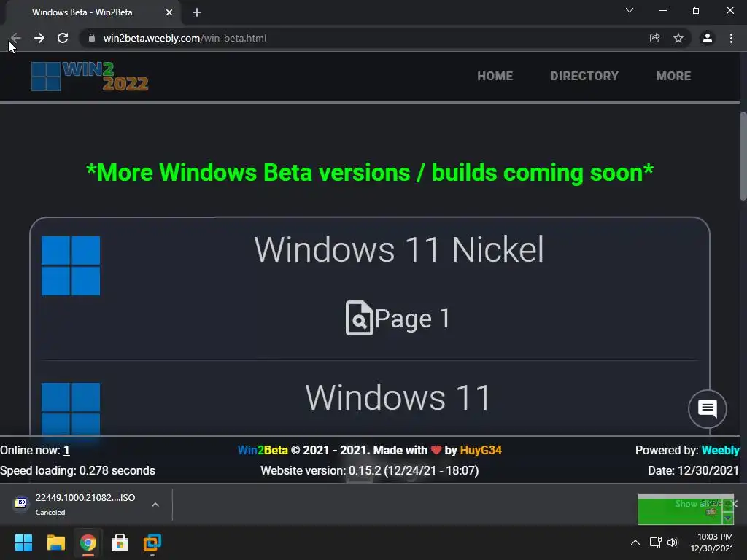Minimize the Chrome window
The width and height of the screenshot is (747, 560).
click(x=662, y=10)
